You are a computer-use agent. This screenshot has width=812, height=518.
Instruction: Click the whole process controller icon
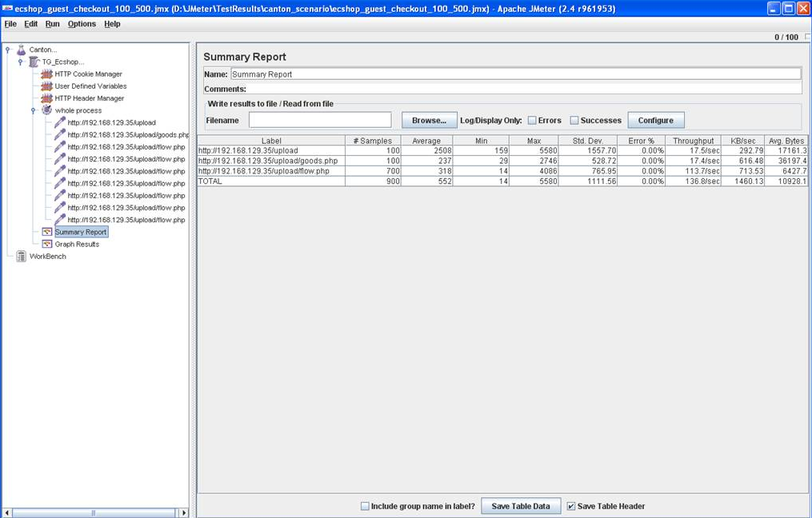[46, 110]
